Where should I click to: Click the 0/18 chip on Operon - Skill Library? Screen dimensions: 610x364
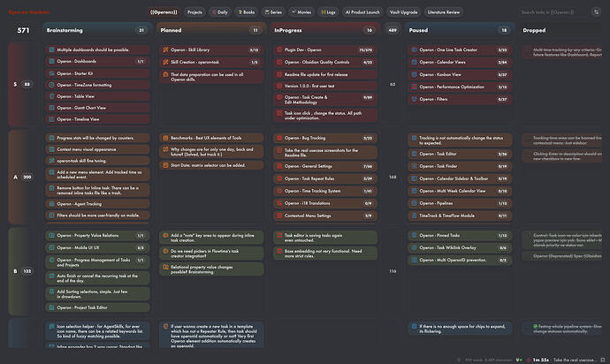(254, 49)
